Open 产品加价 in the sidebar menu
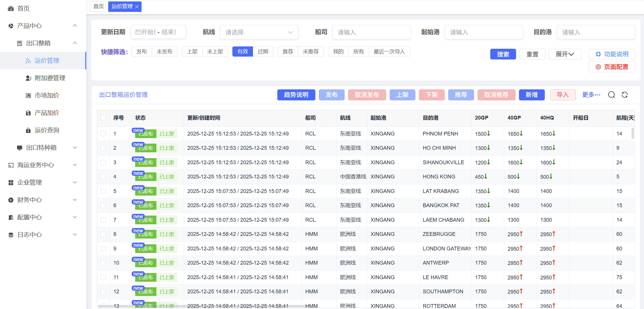 pyautogui.click(x=47, y=113)
